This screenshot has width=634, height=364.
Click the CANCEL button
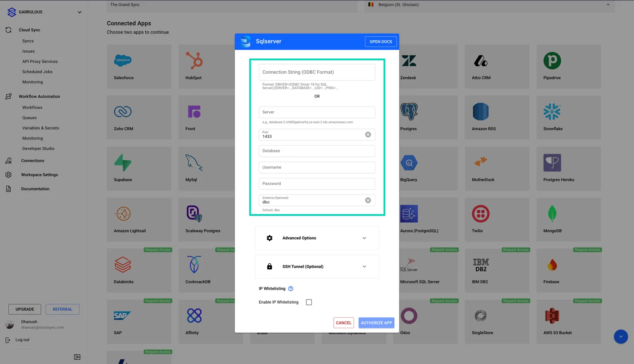(x=344, y=323)
